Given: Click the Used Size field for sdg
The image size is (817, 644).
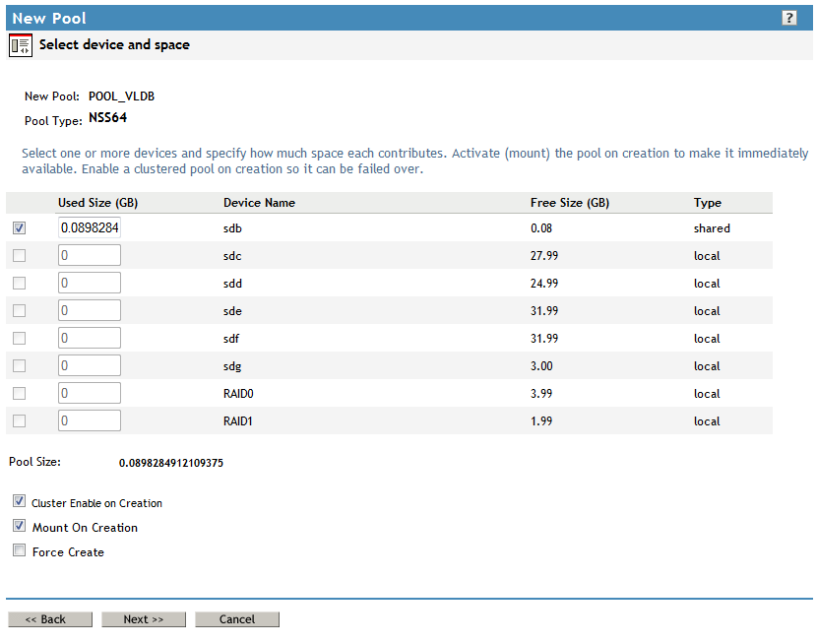Looking at the screenshot, I should (90, 364).
